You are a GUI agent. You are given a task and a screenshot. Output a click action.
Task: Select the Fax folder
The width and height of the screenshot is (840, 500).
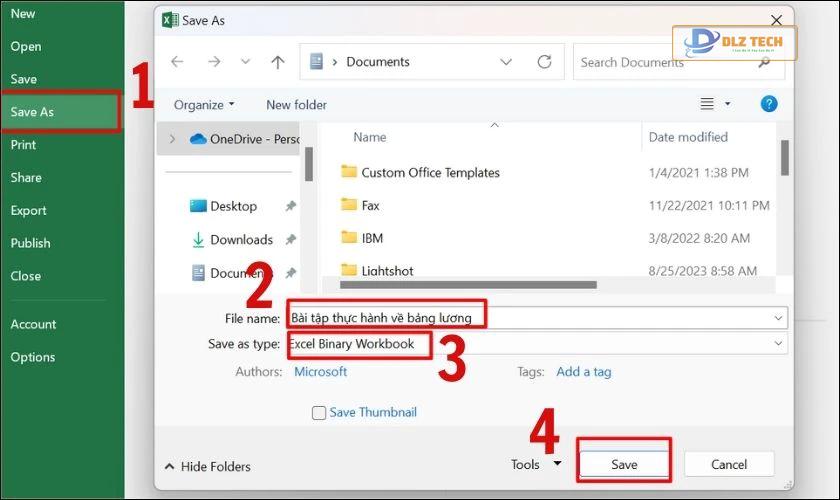point(370,206)
